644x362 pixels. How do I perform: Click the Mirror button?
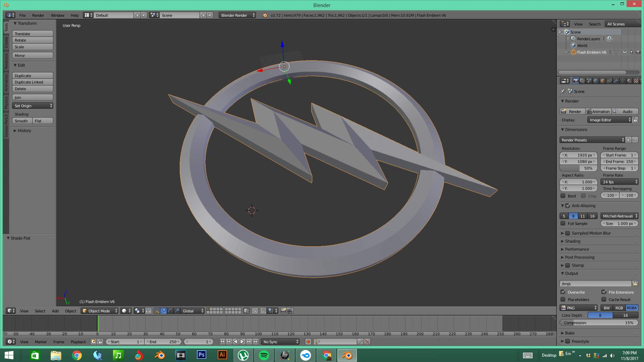(33, 56)
